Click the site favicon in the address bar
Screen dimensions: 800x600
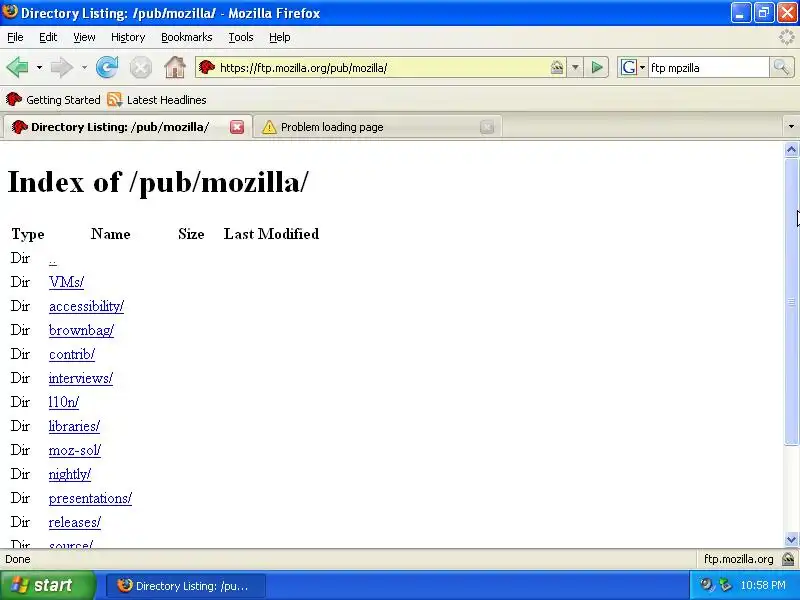(207, 67)
